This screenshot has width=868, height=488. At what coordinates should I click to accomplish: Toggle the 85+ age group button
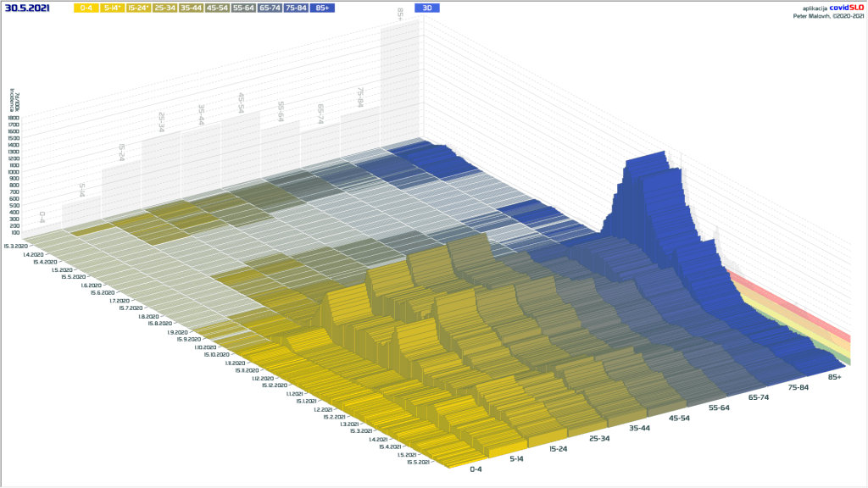click(x=322, y=8)
